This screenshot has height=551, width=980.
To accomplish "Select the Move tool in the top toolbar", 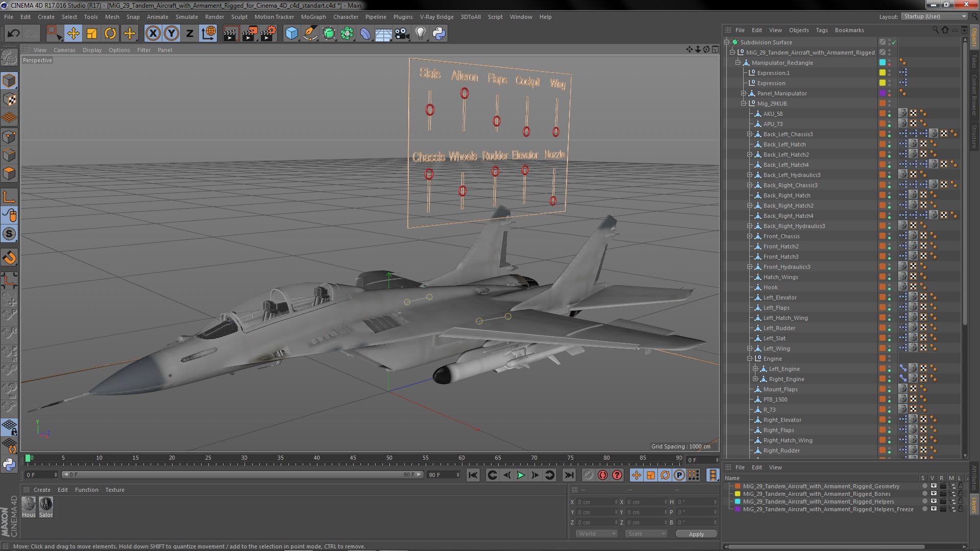I will click(x=73, y=34).
